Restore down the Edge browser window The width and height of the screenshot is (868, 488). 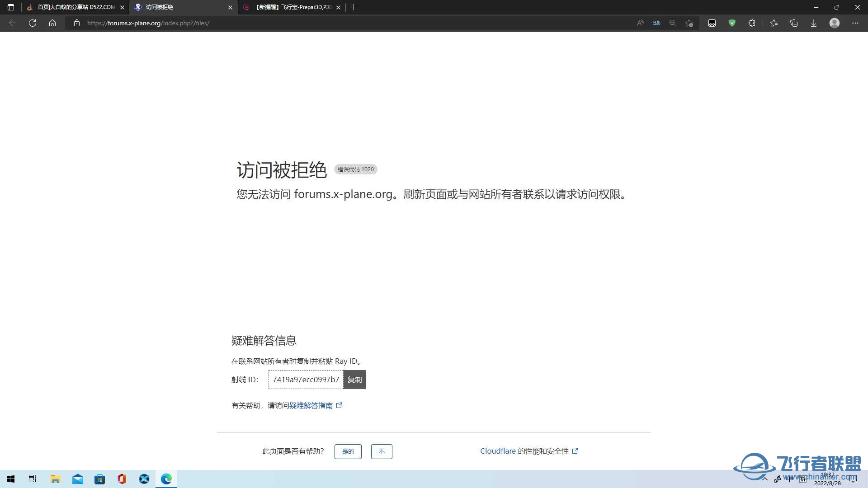click(x=837, y=7)
